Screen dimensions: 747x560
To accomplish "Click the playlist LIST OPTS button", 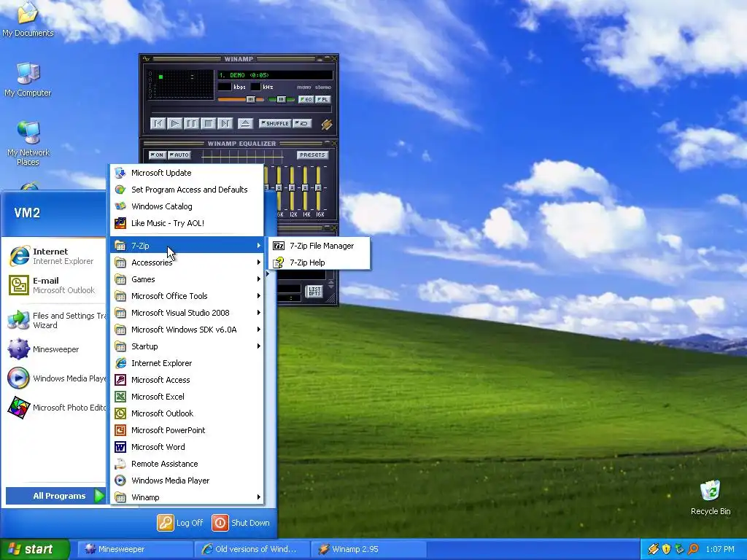I will pyautogui.click(x=314, y=291).
